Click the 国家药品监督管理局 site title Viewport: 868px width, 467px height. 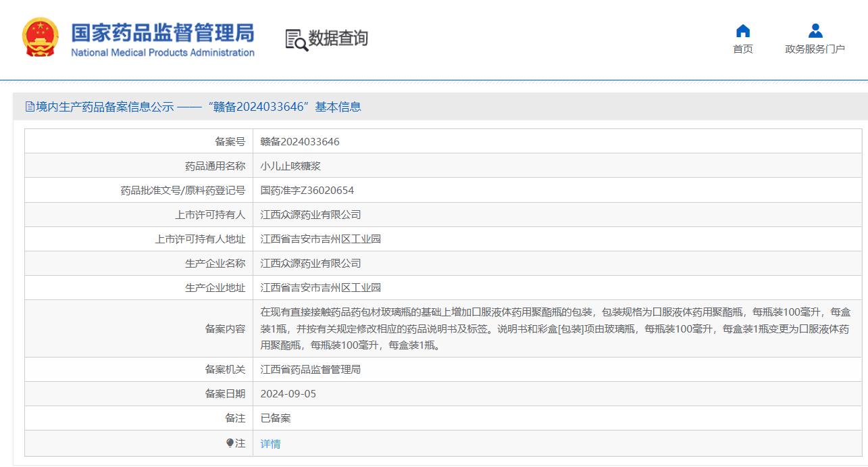(163, 32)
